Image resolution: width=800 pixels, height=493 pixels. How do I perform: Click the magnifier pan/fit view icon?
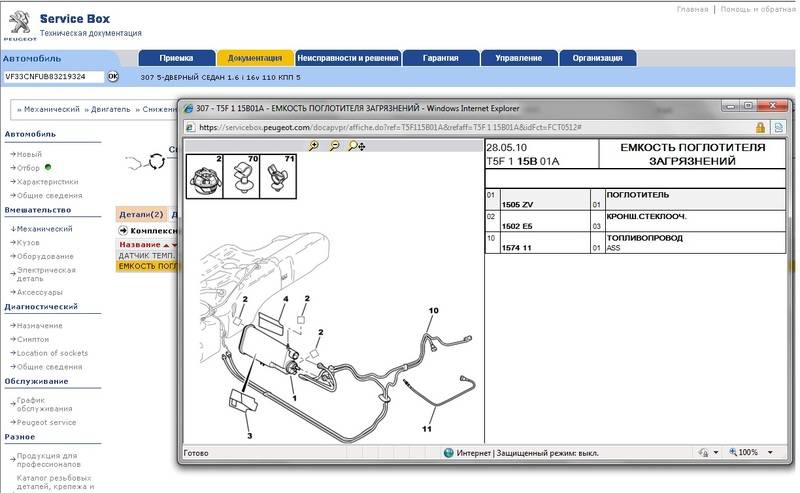[356, 146]
